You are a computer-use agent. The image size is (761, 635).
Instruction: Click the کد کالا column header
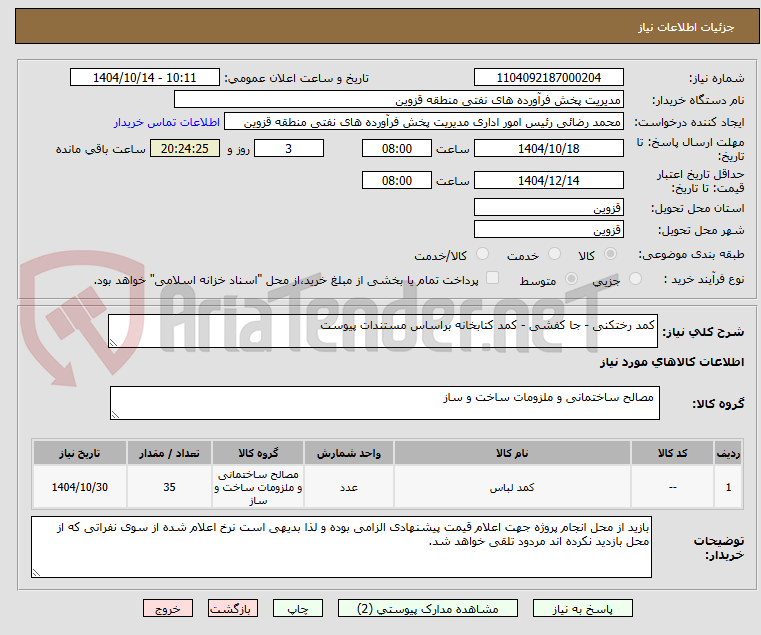tap(672, 453)
